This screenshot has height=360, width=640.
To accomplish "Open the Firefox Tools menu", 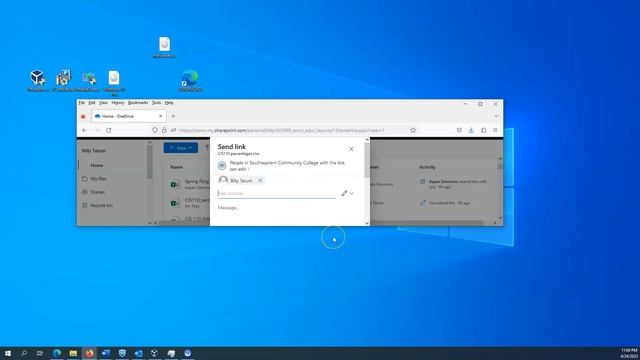I will [x=156, y=103].
